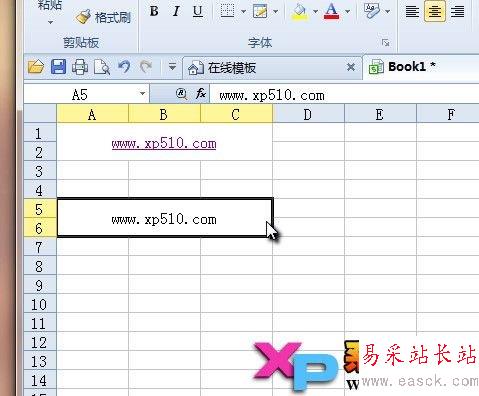The width and height of the screenshot is (479, 396).
Task: Open font group dialog launcher
Action: click(386, 43)
